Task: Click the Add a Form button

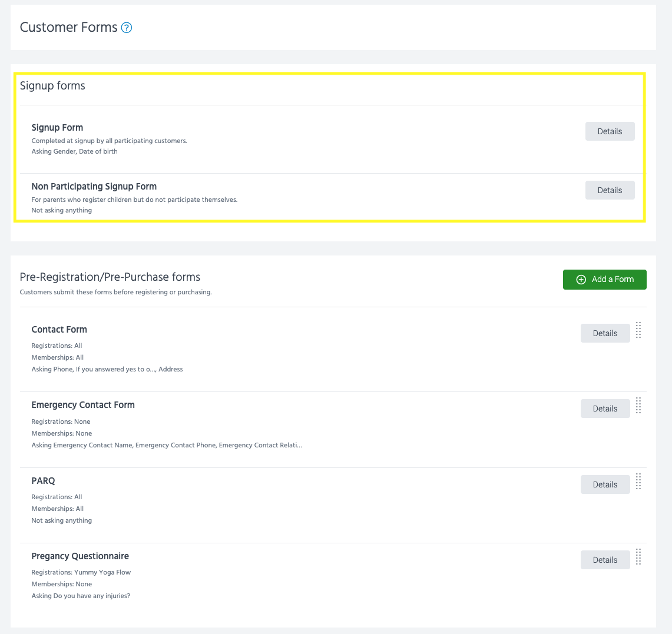Action: pyautogui.click(x=604, y=280)
